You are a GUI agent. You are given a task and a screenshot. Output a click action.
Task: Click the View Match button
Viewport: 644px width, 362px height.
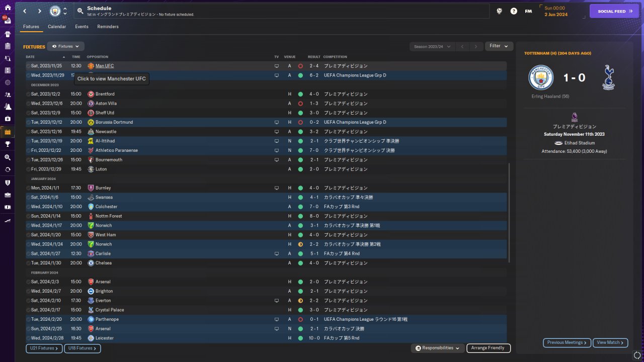click(610, 342)
